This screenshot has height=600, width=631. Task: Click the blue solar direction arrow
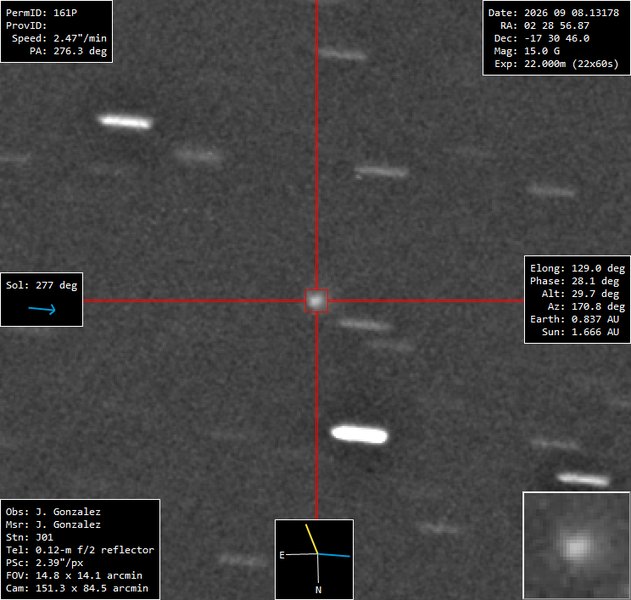click(42, 309)
